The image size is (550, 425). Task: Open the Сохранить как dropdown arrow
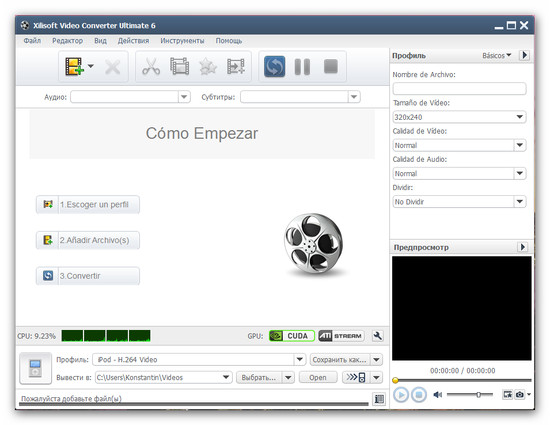376,359
